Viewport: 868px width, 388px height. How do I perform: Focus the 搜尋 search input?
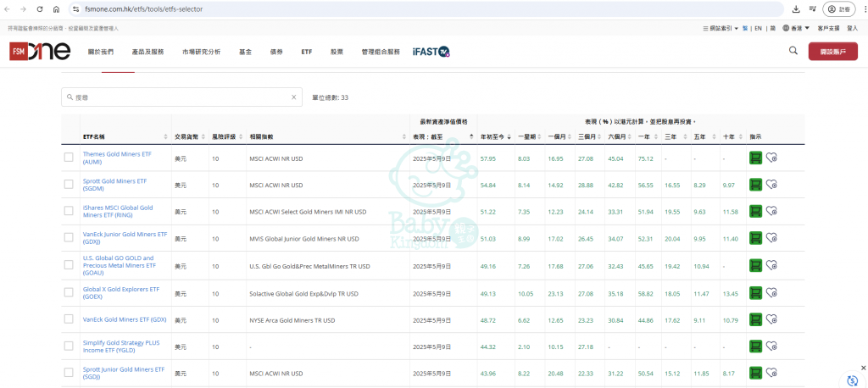coord(181,97)
